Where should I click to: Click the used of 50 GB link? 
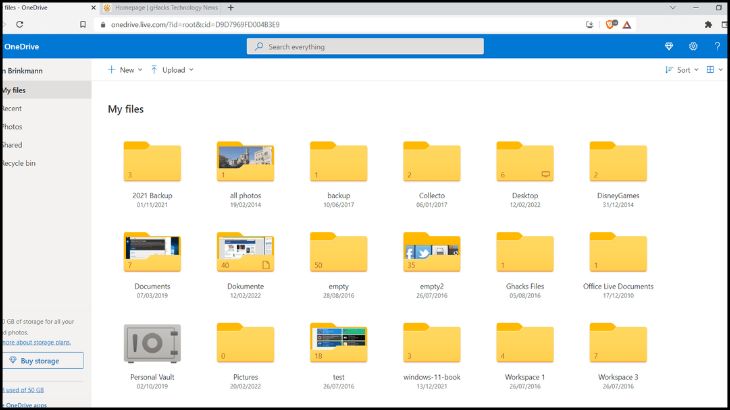coord(23,390)
